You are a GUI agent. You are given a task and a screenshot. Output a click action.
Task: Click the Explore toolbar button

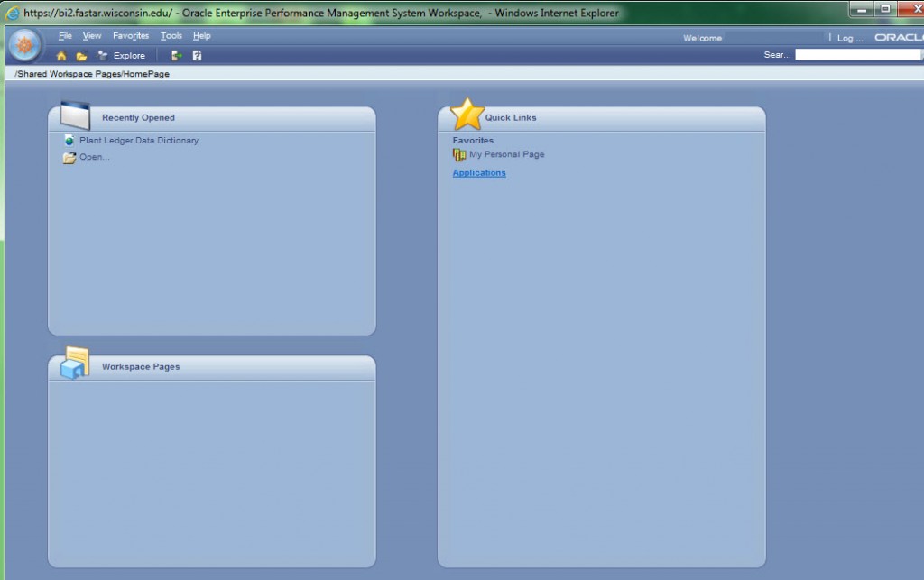(122, 56)
